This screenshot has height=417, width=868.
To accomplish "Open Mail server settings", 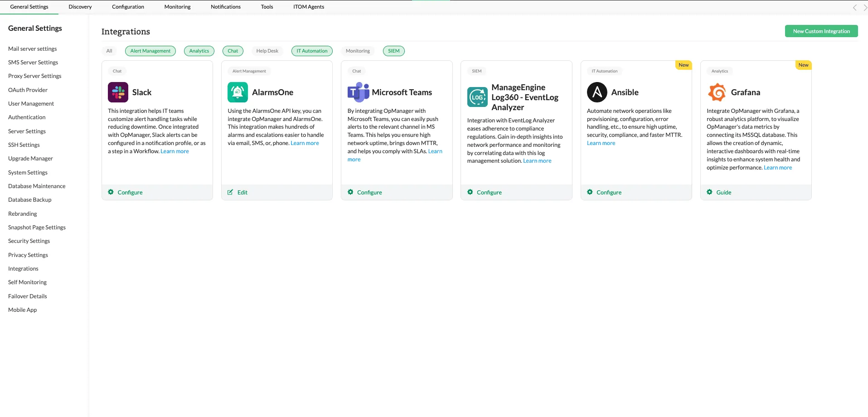I will tap(33, 48).
